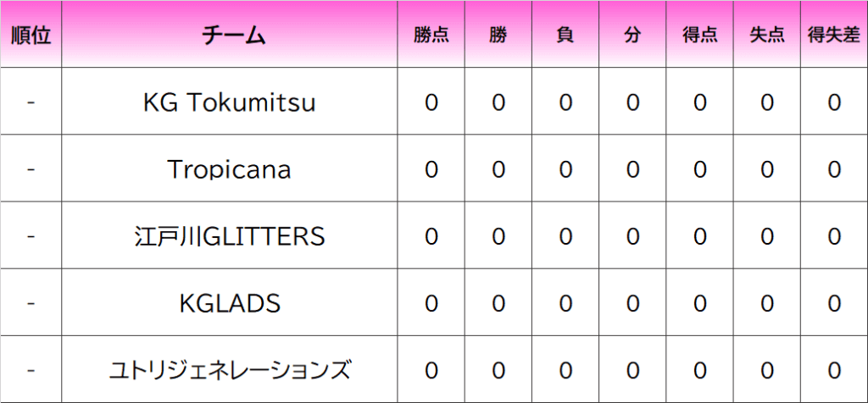Click the 勝 column header
The image size is (868, 403).
(498, 36)
